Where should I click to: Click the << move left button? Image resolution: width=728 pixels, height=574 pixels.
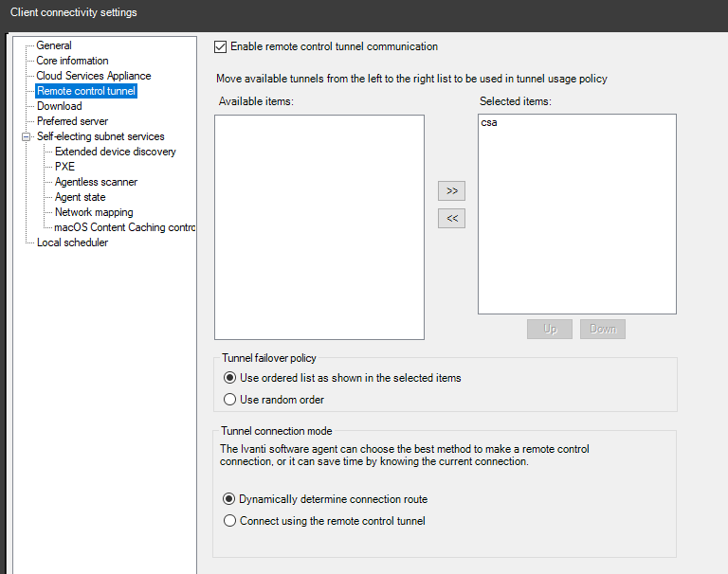click(x=451, y=219)
